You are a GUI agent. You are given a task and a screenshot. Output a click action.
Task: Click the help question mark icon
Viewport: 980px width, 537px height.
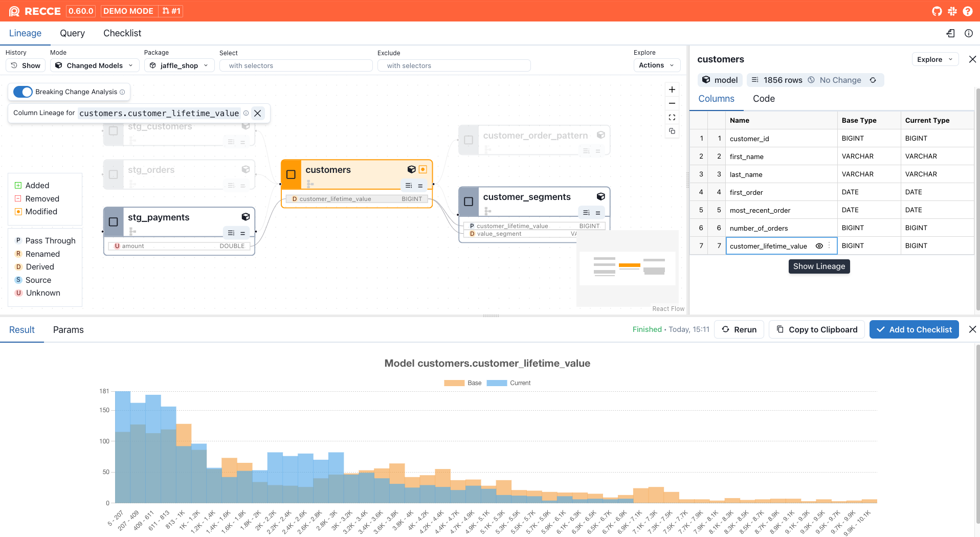[967, 11]
